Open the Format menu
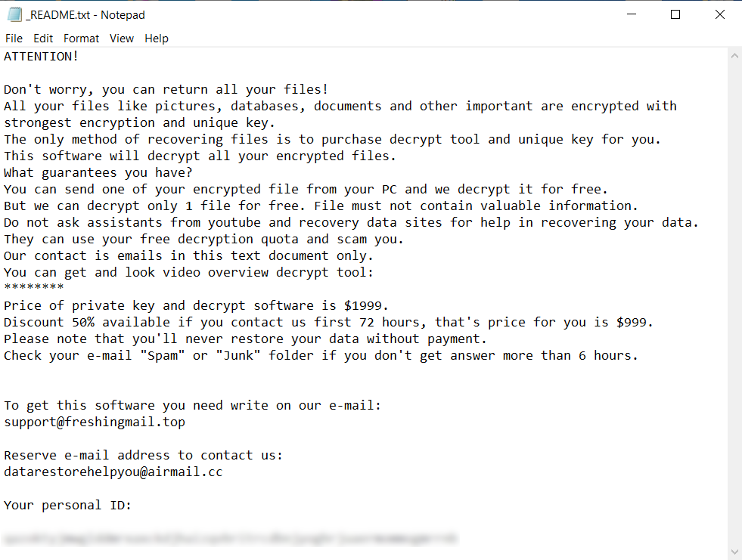Image resolution: width=742 pixels, height=560 pixels. click(81, 39)
